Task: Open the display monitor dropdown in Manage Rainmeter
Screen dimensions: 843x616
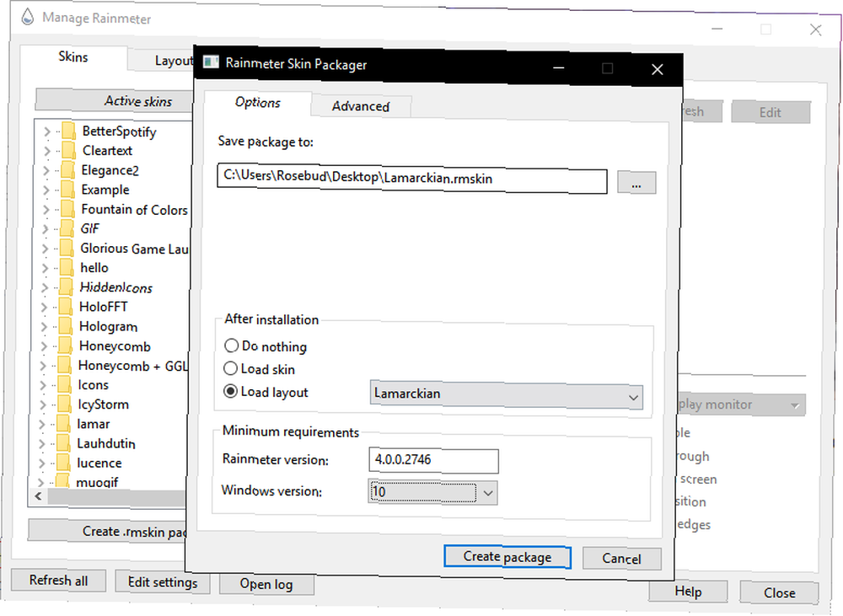Action: [x=740, y=404]
